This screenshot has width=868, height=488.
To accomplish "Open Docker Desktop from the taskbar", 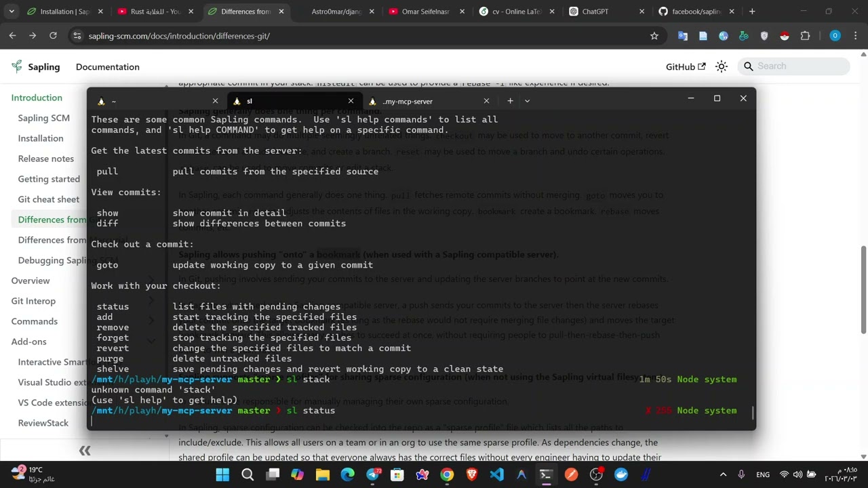I will [621, 474].
